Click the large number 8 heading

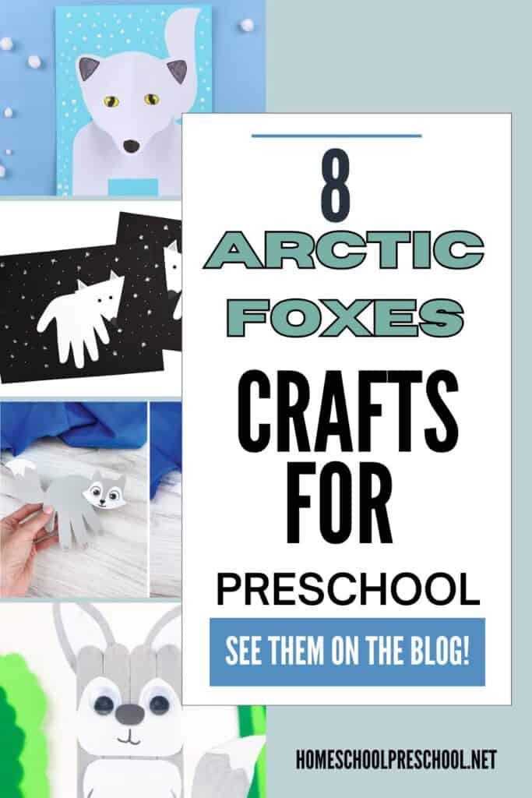[x=336, y=186]
